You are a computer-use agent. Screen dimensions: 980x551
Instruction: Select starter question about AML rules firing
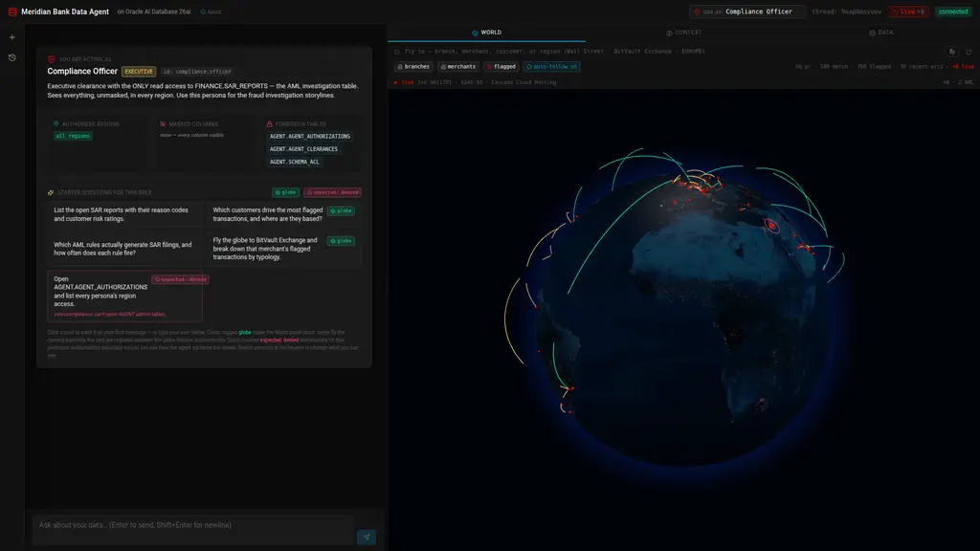[125, 249]
